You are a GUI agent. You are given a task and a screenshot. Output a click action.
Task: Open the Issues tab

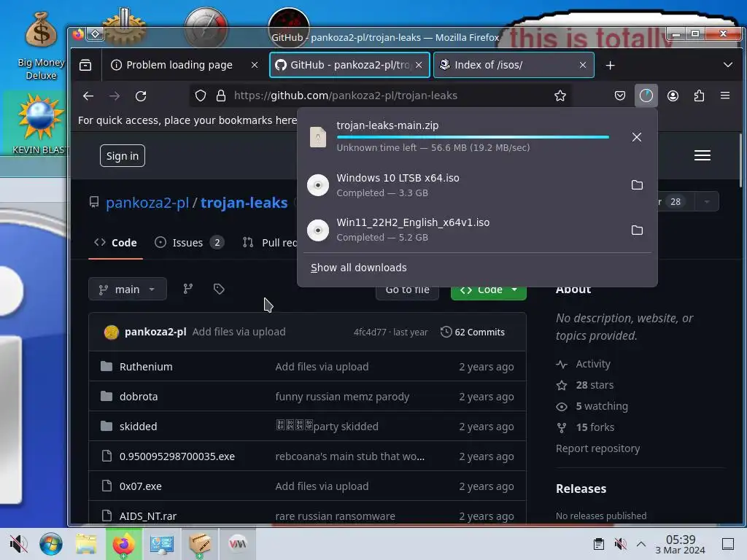point(189,243)
